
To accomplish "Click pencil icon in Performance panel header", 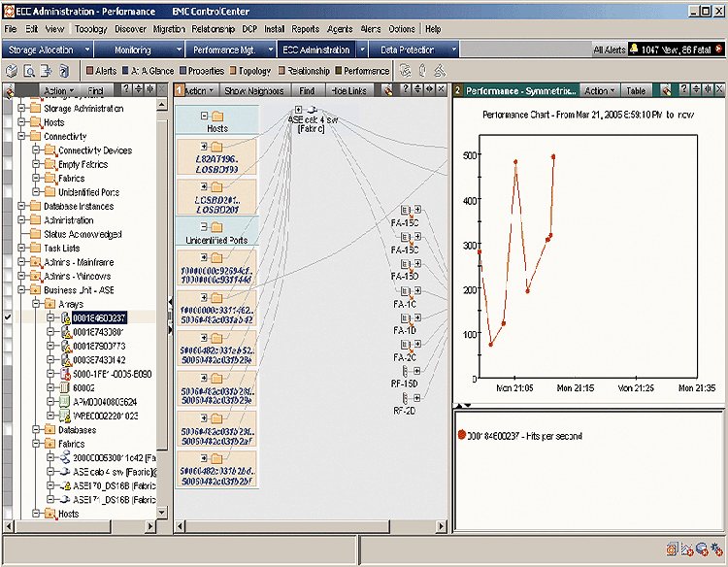I will [666, 90].
